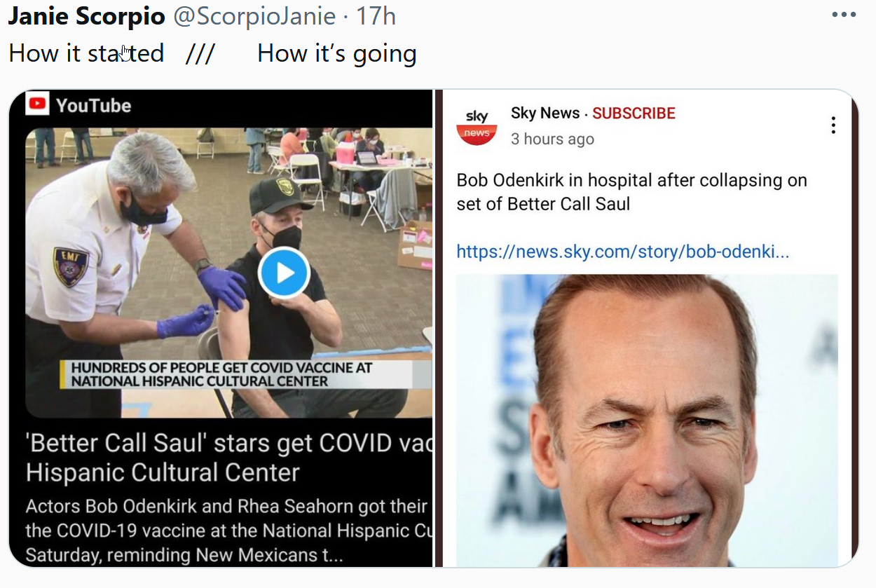
Task: Click the 'How it started' tweet text
Action: click(86, 53)
